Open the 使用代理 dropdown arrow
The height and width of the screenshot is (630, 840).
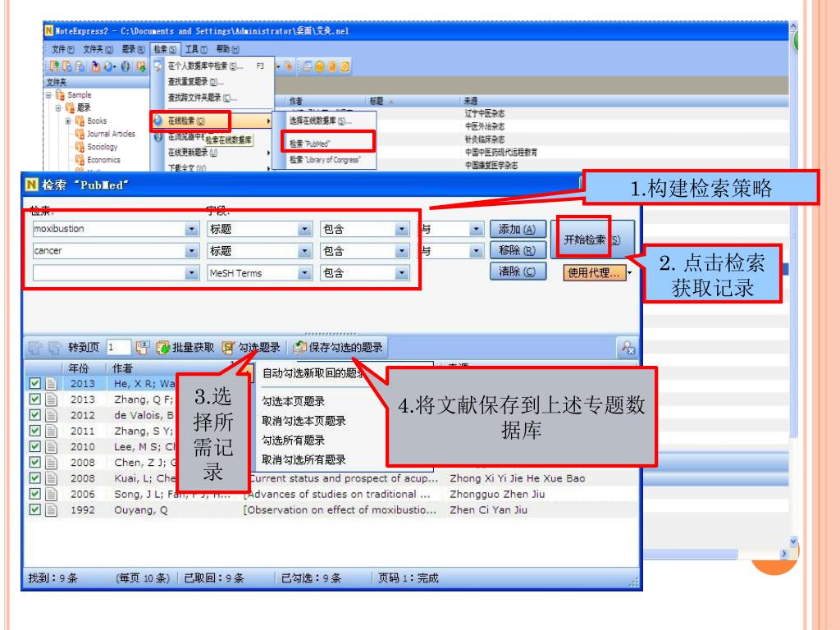click(629, 272)
